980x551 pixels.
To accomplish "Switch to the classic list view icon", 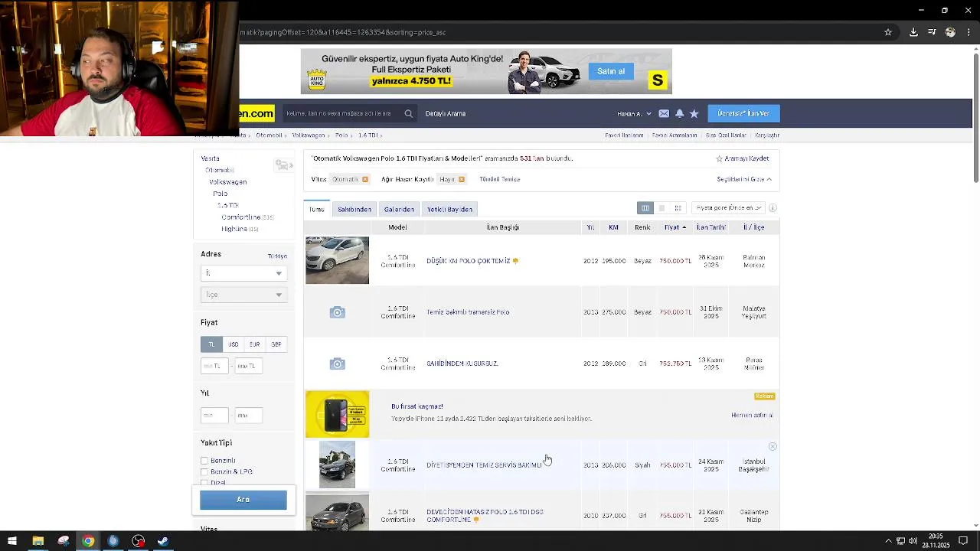I will [x=645, y=208].
